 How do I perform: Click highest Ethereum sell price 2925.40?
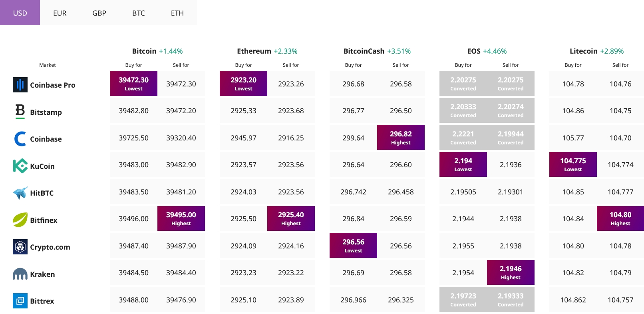pos(291,218)
